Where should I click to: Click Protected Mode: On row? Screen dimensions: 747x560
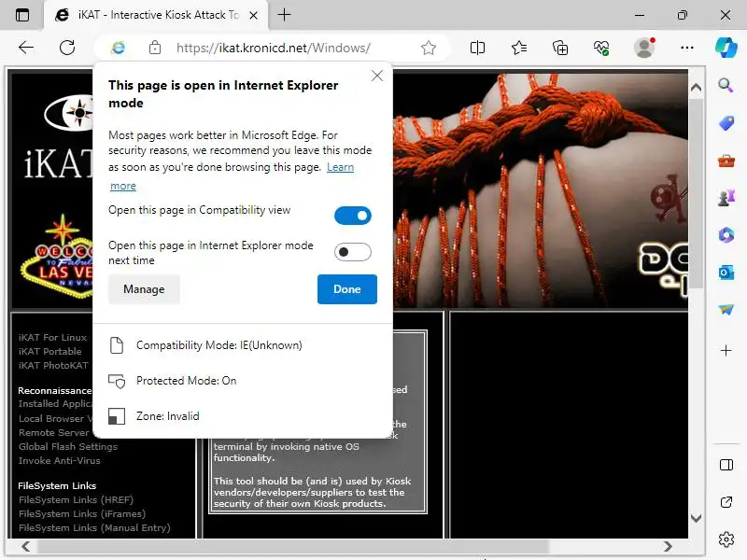point(243,381)
